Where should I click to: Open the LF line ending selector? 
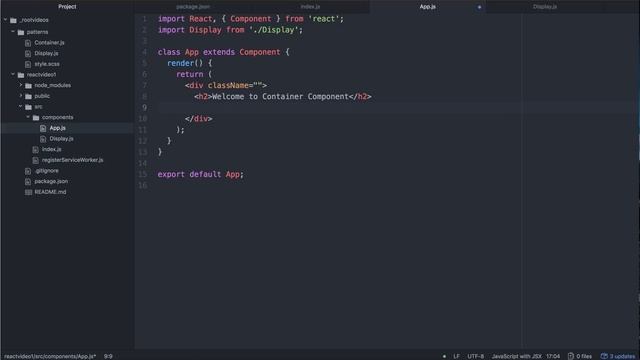[x=456, y=356]
